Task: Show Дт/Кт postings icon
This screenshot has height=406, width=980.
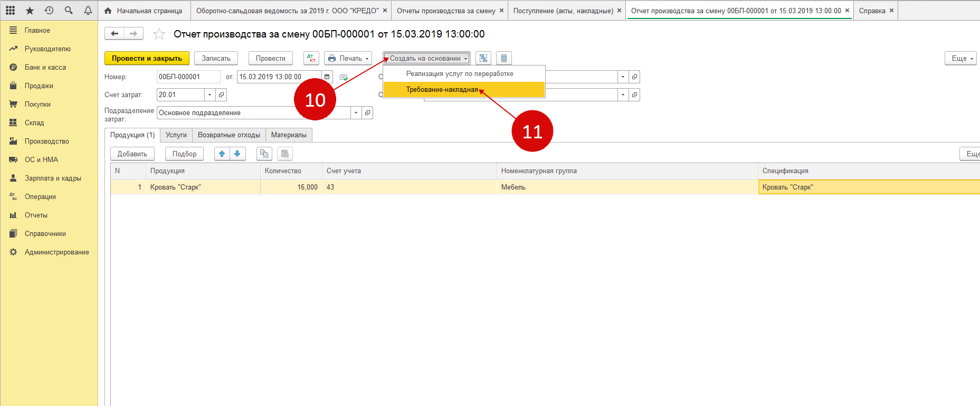Action: (311, 58)
